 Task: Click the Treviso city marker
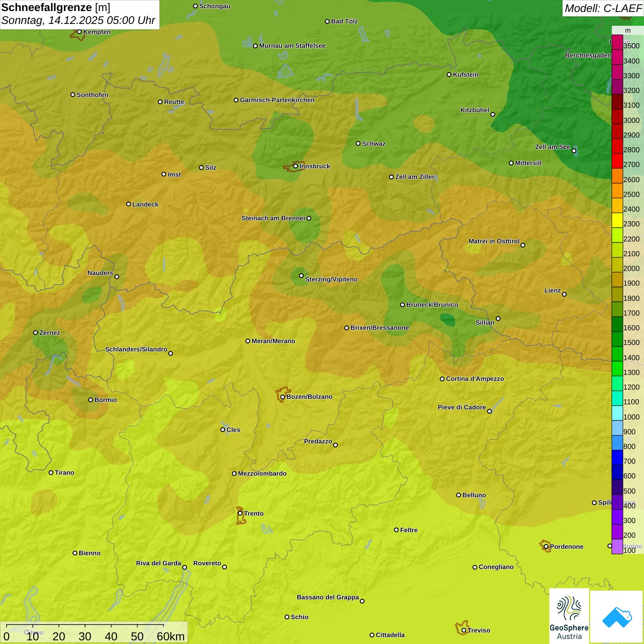(464, 630)
